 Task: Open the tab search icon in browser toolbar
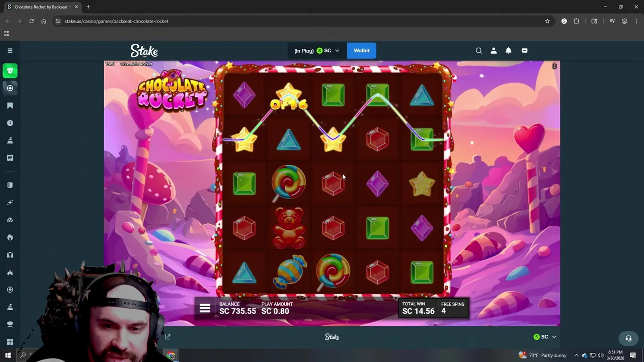pos(594,21)
